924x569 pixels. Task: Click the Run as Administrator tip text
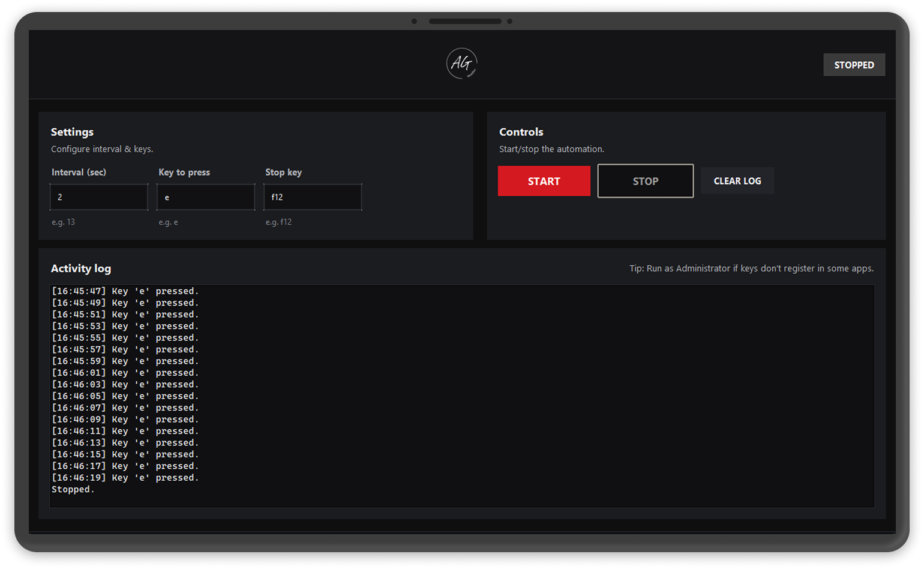tap(751, 268)
